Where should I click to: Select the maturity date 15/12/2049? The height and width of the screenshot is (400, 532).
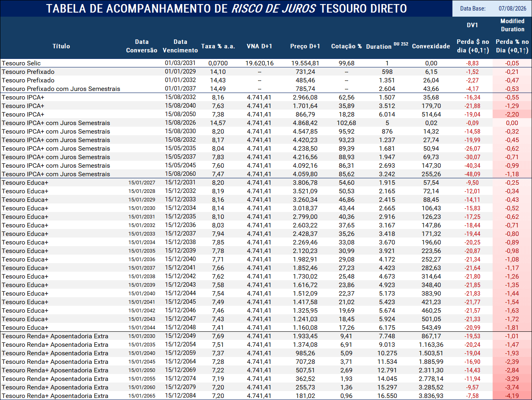tap(180, 336)
